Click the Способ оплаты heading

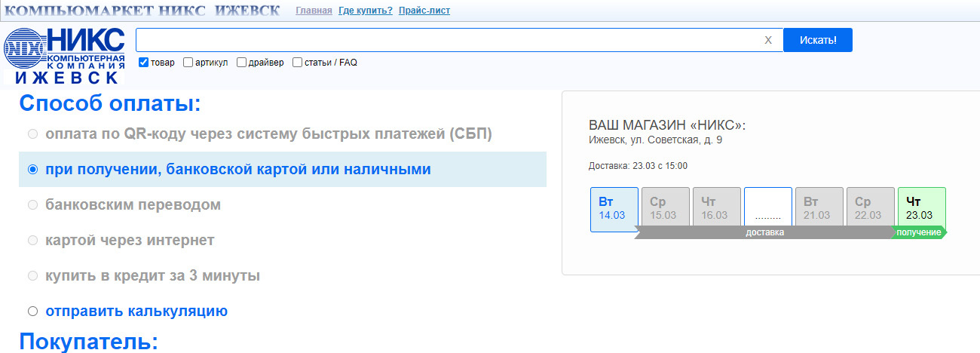point(110,103)
